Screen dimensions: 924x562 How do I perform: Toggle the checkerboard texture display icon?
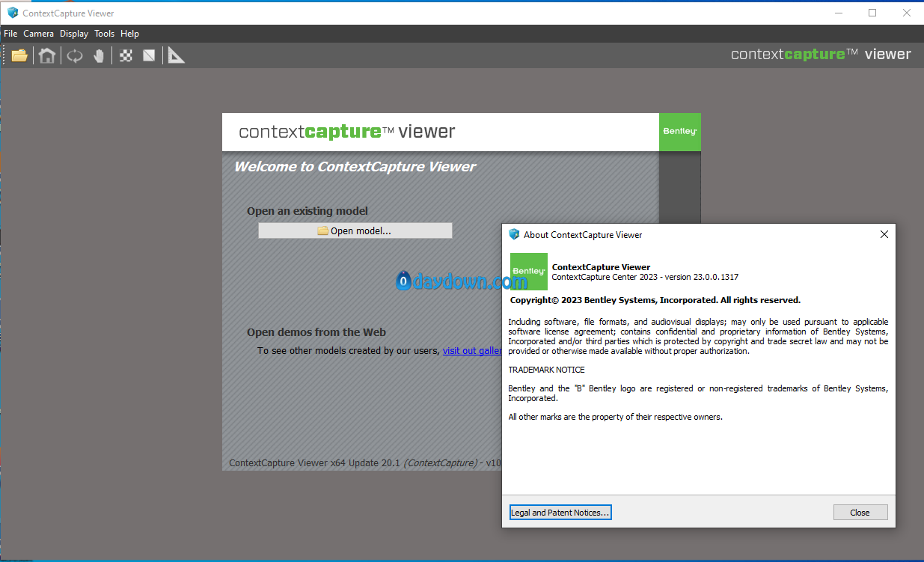pyautogui.click(x=126, y=55)
